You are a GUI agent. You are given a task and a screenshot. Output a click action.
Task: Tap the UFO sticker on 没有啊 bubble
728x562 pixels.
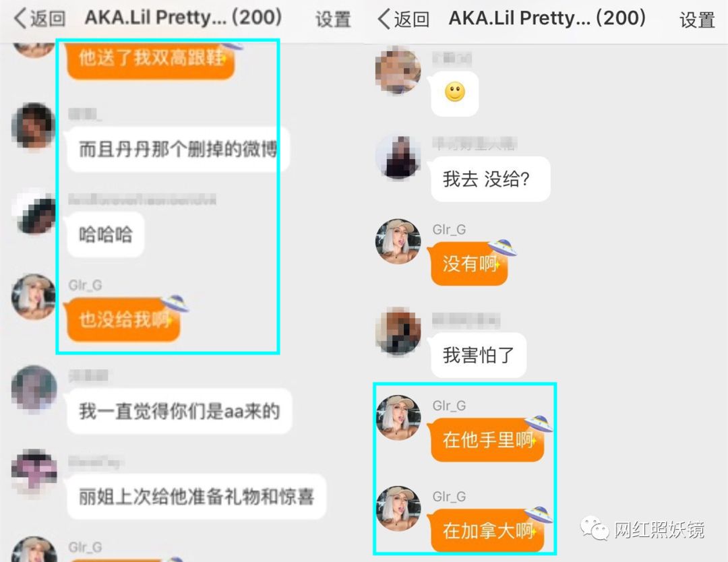[x=502, y=248]
